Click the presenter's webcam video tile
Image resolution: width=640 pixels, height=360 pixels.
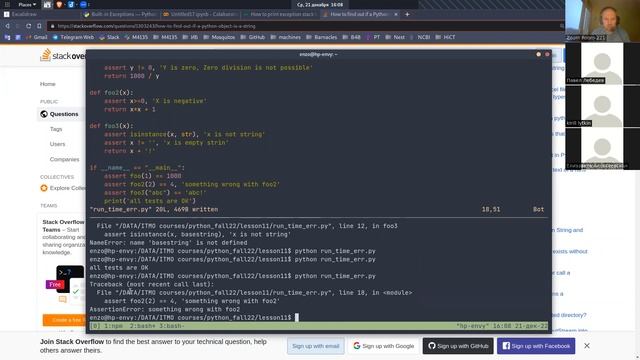(602, 20)
